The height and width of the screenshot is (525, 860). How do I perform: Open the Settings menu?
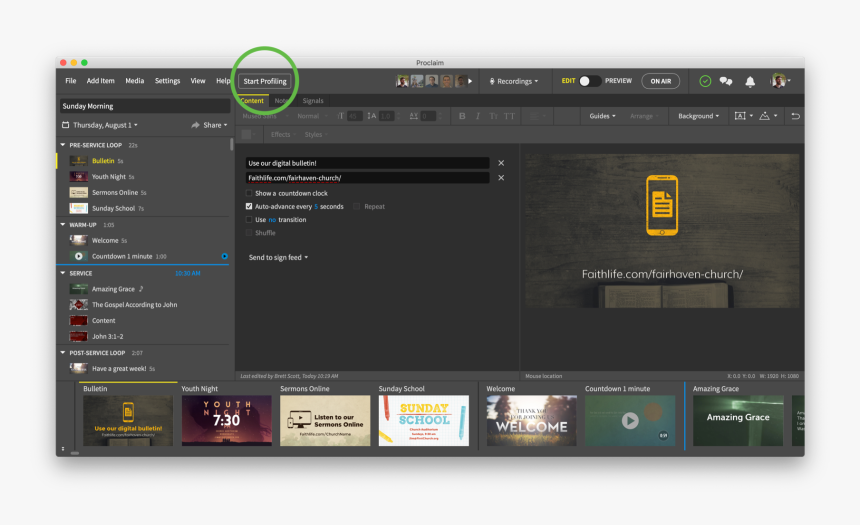[x=167, y=81]
